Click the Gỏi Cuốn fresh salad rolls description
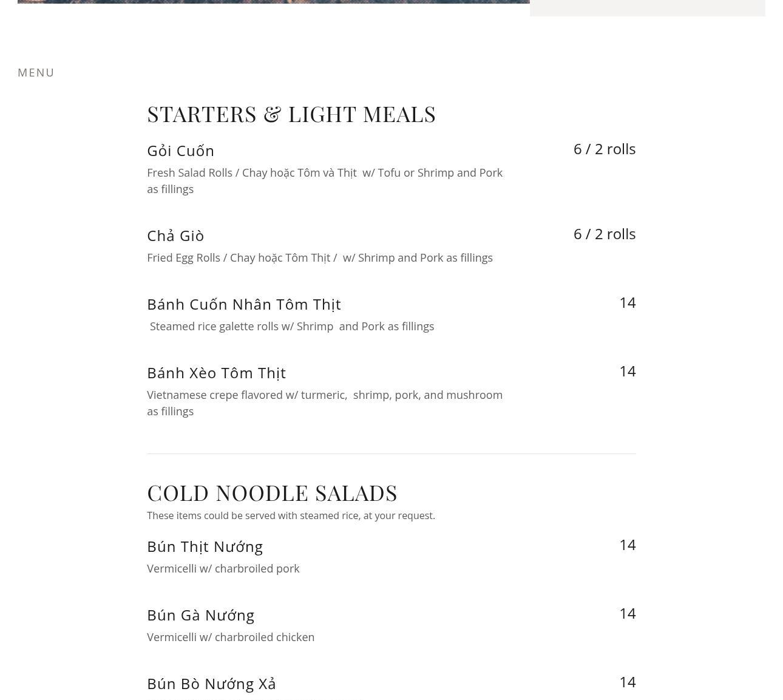783x700 pixels. click(325, 180)
